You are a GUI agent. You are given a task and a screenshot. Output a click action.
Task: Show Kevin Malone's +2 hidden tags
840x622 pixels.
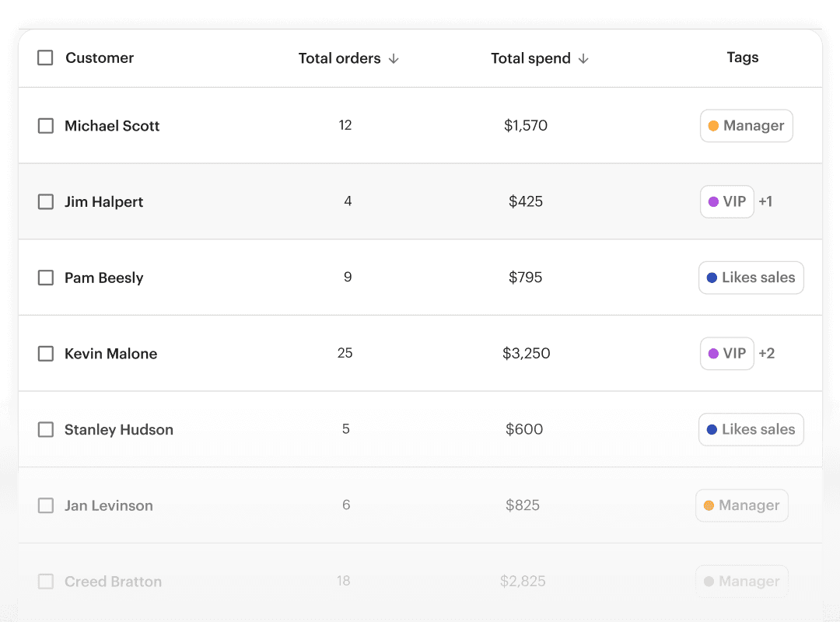coord(767,354)
